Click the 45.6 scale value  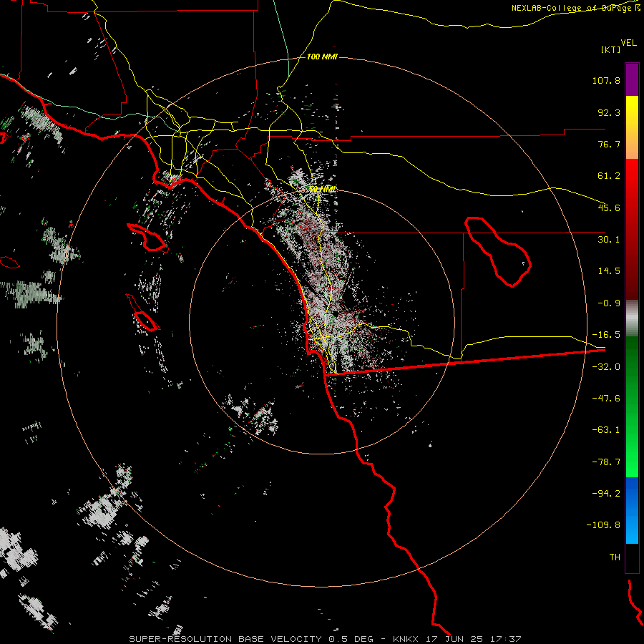(609, 208)
